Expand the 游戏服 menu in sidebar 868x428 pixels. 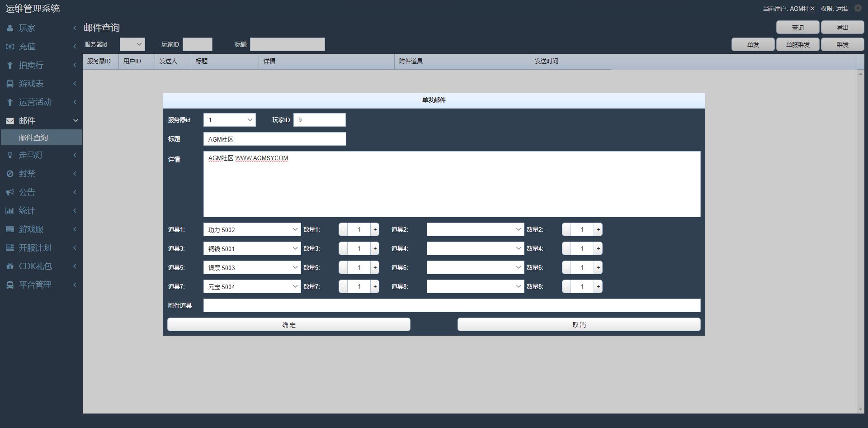pos(41,229)
